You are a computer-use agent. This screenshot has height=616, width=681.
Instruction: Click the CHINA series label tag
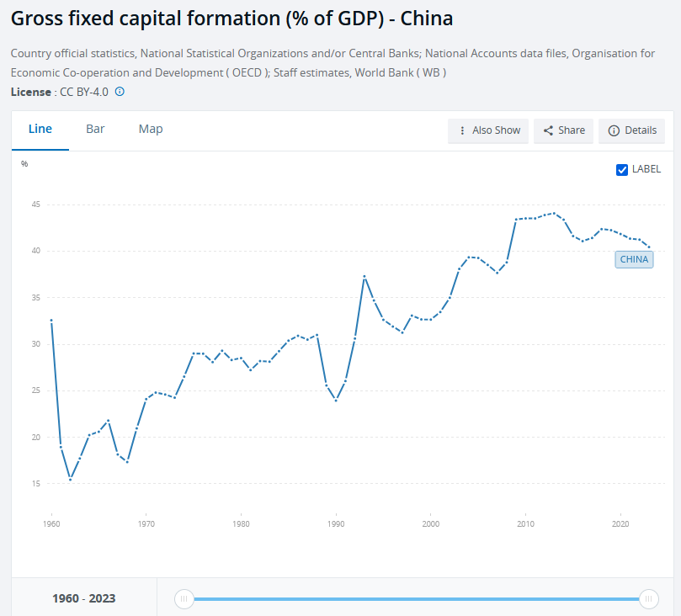tap(634, 259)
